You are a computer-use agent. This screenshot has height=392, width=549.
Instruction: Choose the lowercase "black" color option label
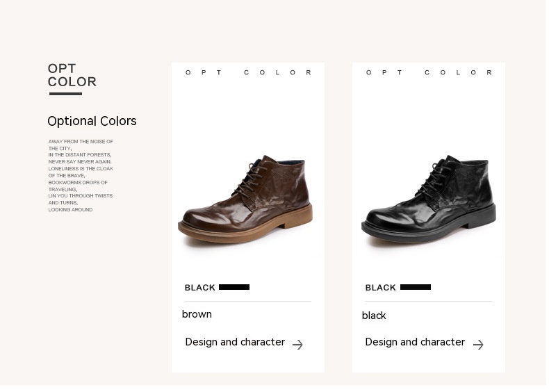coord(374,316)
